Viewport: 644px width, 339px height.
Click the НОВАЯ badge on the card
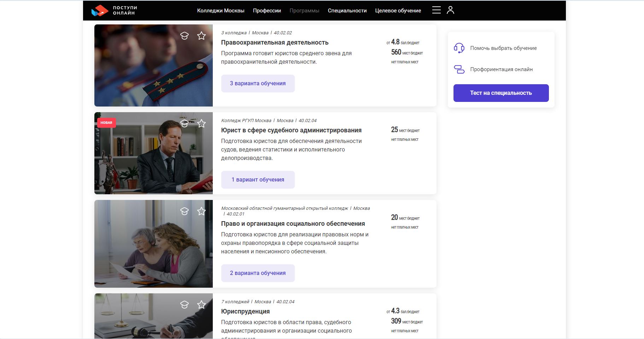[x=106, y=123]
